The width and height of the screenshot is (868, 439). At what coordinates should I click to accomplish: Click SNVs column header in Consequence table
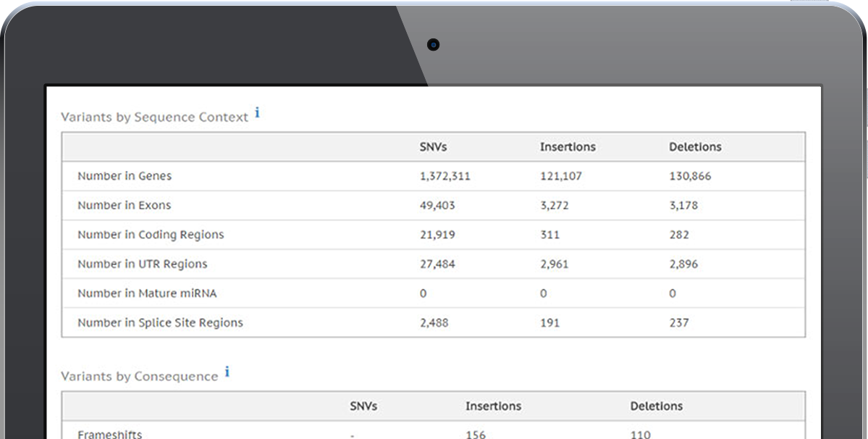363,406
